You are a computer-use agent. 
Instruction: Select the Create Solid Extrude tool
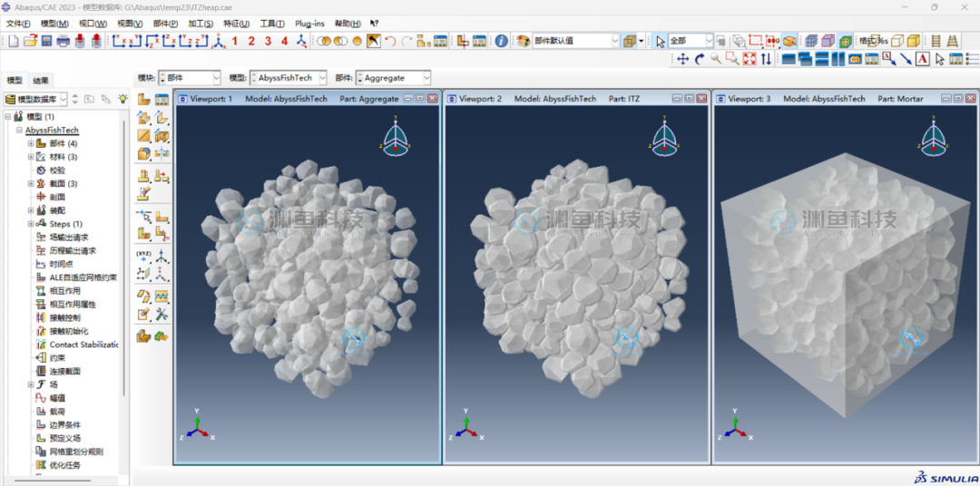point(143,117)
